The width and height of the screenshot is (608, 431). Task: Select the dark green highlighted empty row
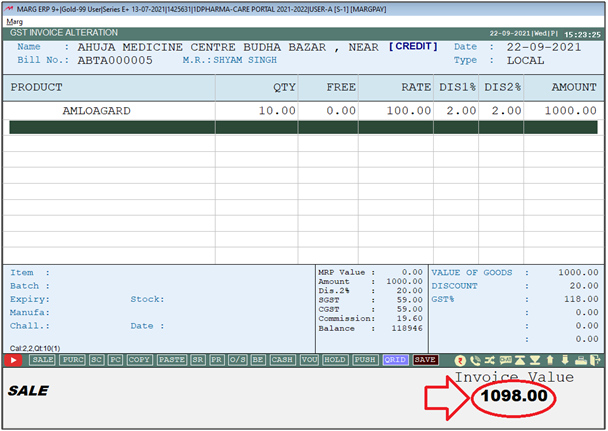coord(303,128)
